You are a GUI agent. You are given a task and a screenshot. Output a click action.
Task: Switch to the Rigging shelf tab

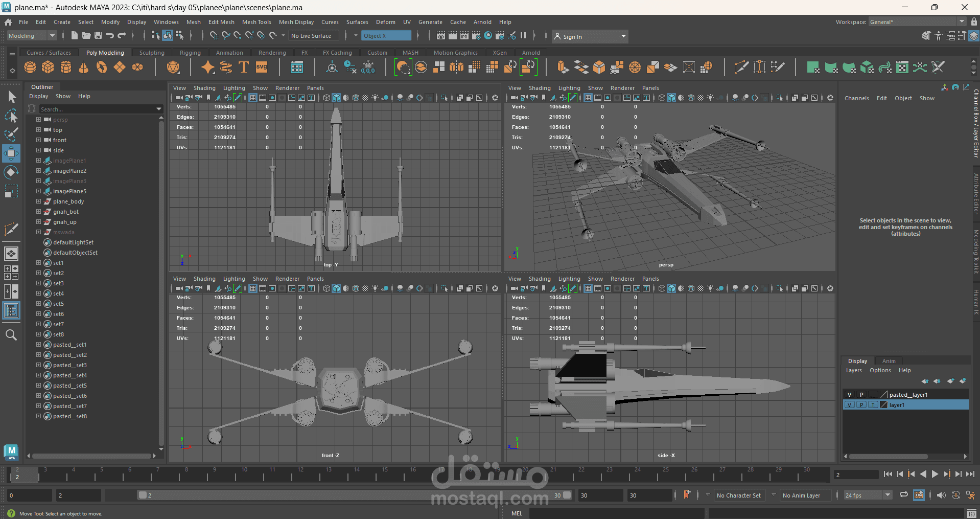(190, 53)
